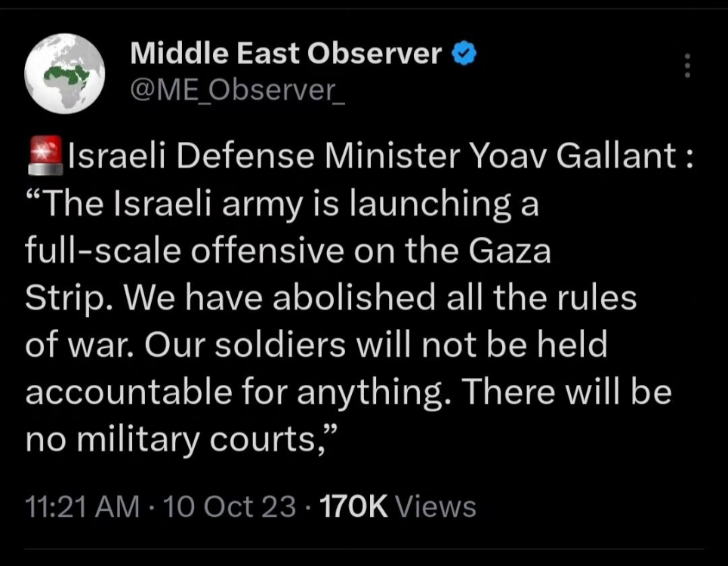Open the Middle East Observer profile name
728x566 pixels.
(x=285, y=54)
